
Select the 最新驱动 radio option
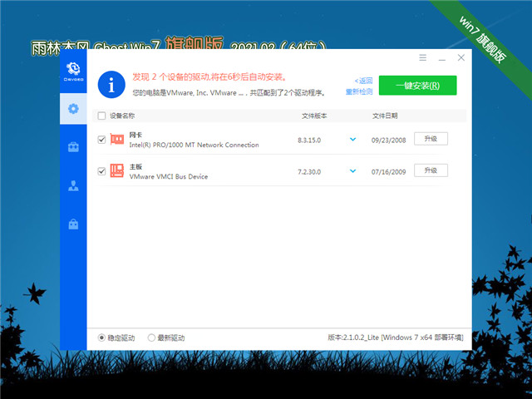click(x=151, y=337)
